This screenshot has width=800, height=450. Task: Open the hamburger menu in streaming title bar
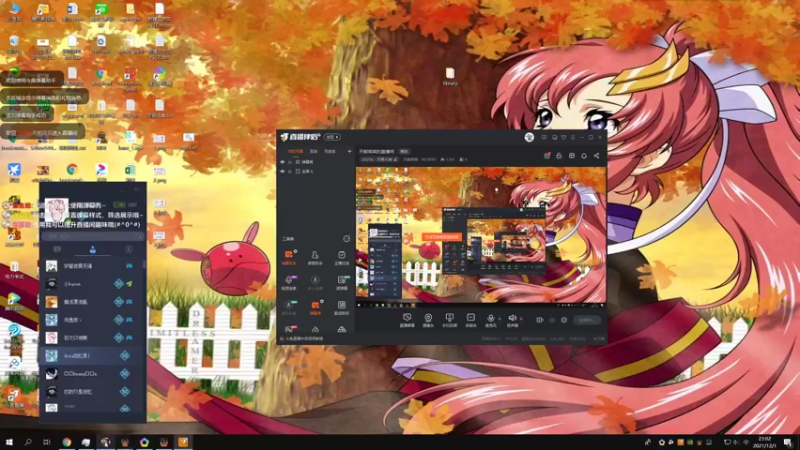point(572,137)
